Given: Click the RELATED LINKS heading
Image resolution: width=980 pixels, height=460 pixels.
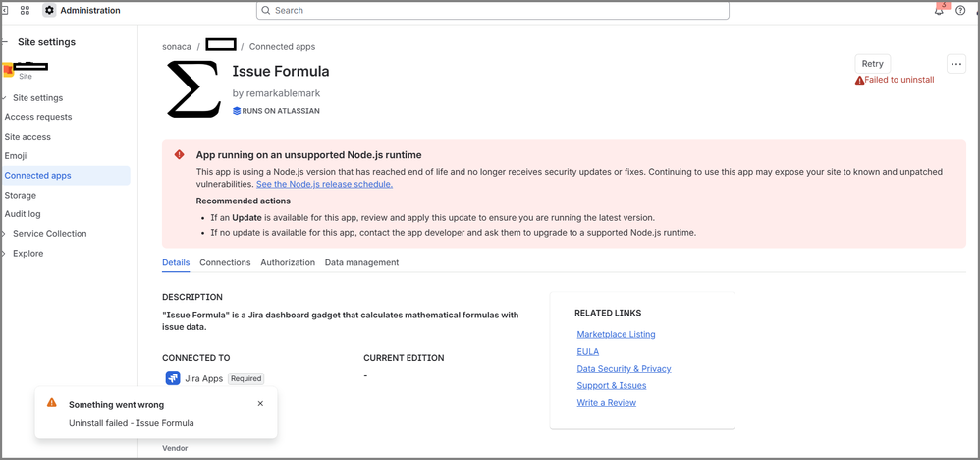Looking at the screenshot, I should pos(608,313).
